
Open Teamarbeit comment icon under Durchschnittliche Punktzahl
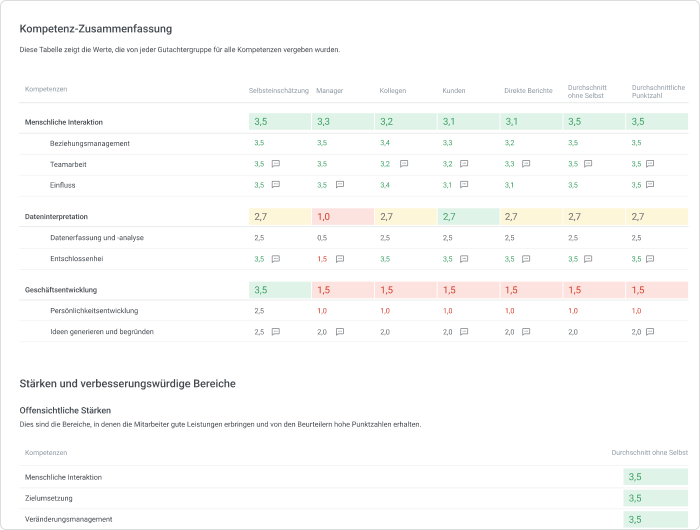click(x=650, y=164)
